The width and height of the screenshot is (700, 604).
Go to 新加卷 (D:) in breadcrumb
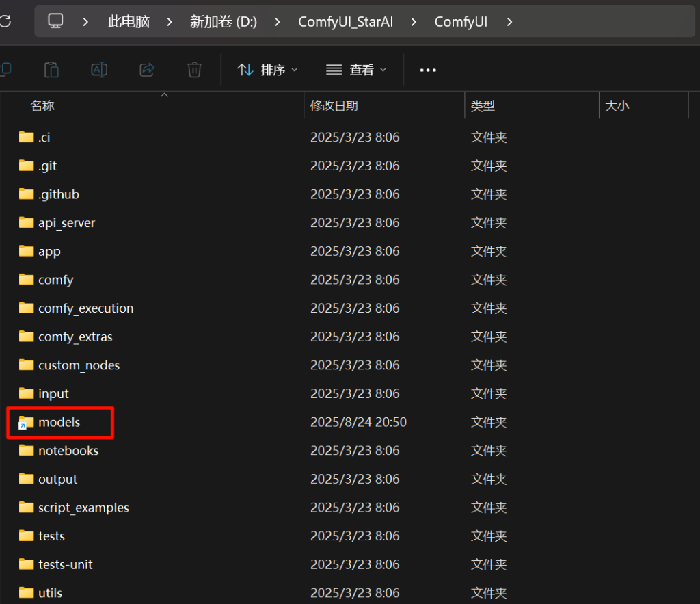pos(223,22)
